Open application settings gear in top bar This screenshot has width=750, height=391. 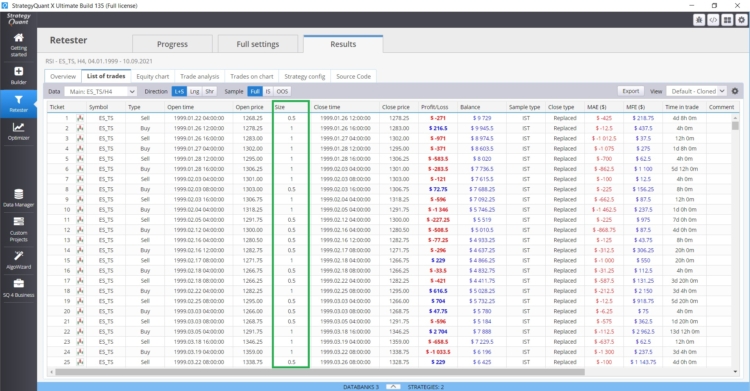tap(741, 20)
